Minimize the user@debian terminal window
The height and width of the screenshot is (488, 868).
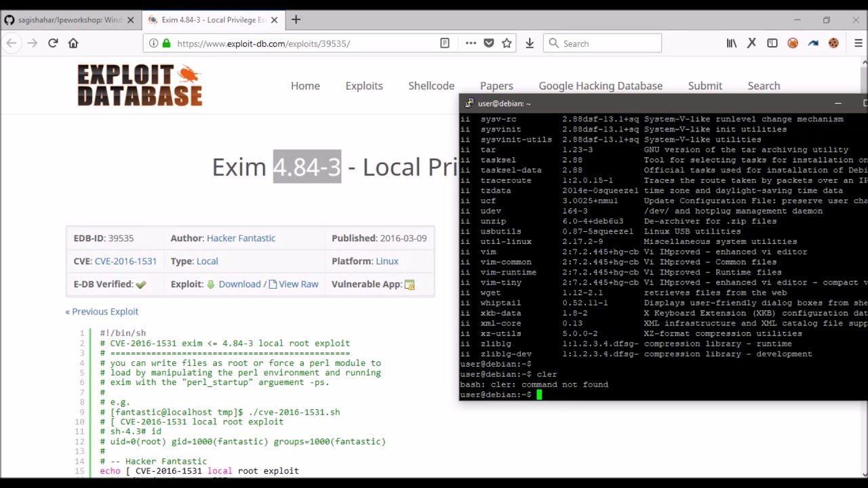point(838,103)
